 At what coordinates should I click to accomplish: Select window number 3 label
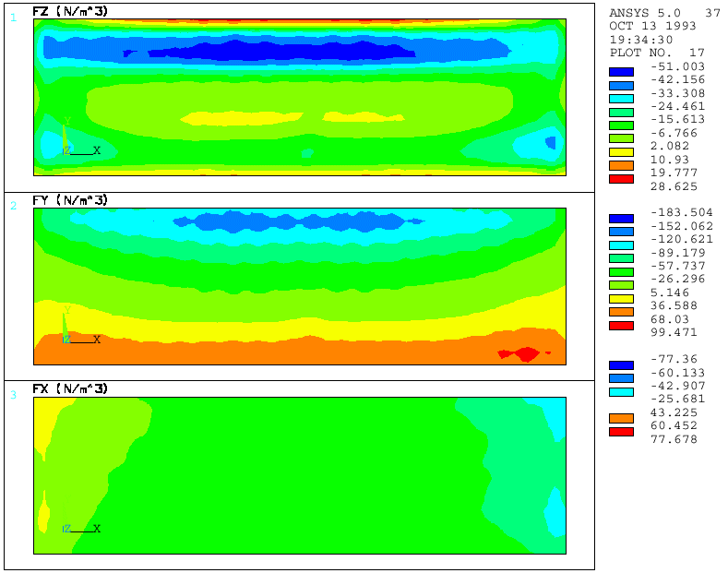(13, 395)
